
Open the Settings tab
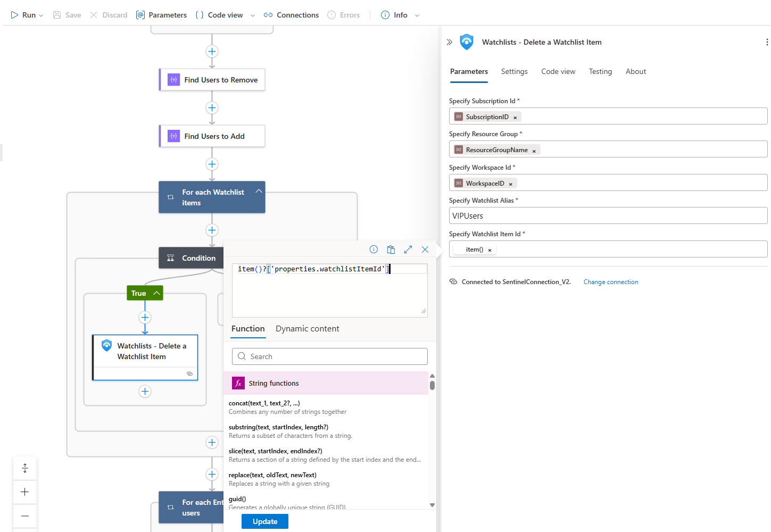[514, 71]
